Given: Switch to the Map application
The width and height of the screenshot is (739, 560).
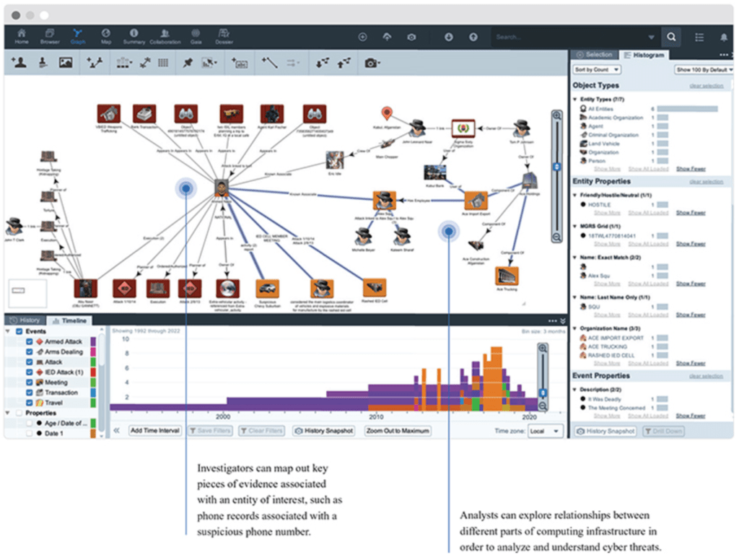Looking at the screenshot, I should [x=106, y=36].
